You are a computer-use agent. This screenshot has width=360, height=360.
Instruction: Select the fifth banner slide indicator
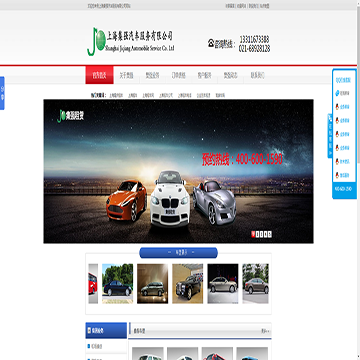(270, 234)
